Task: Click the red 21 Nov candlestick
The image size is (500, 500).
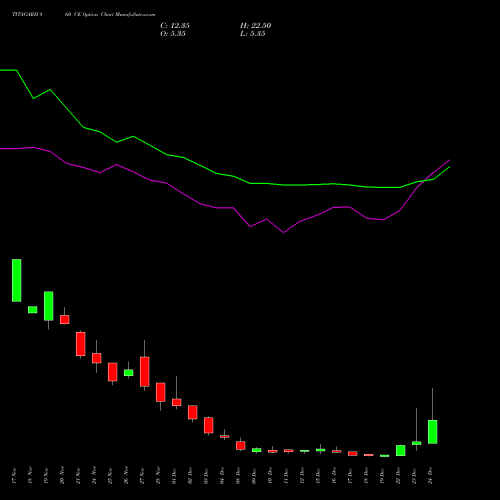Action: click(81, 344)
